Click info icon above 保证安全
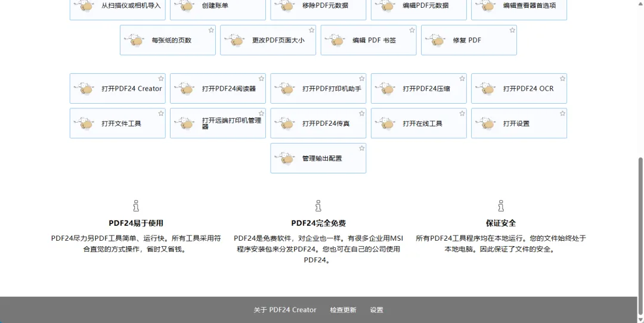 pos(501,206)
